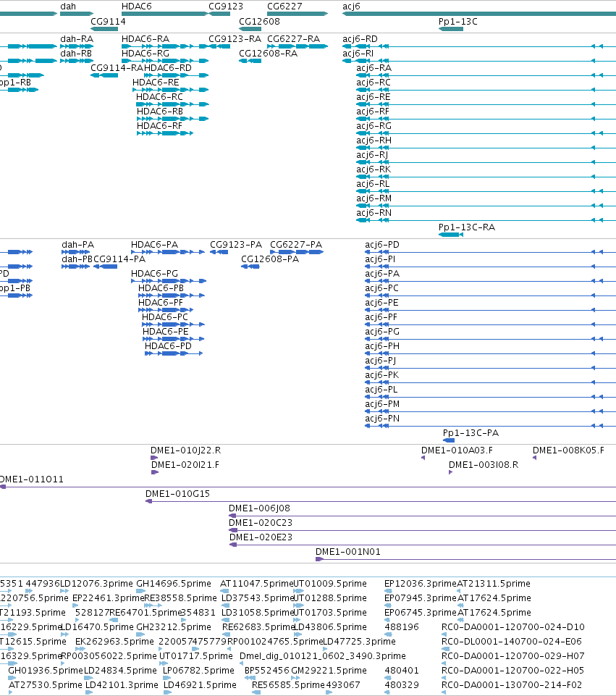The width and height of the screenshot is (616, 696).
Task: Select the LD46921.5prime EST label
Action: pos(200,685)
